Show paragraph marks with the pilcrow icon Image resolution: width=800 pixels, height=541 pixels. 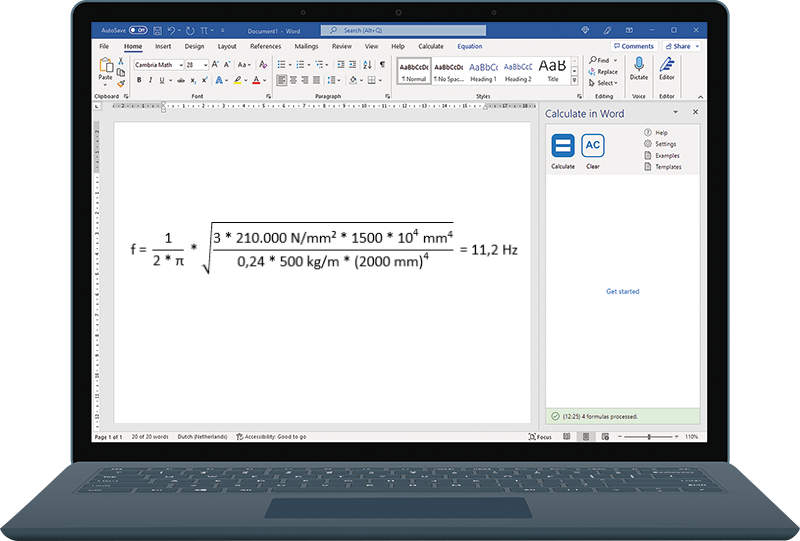[382, 64]
